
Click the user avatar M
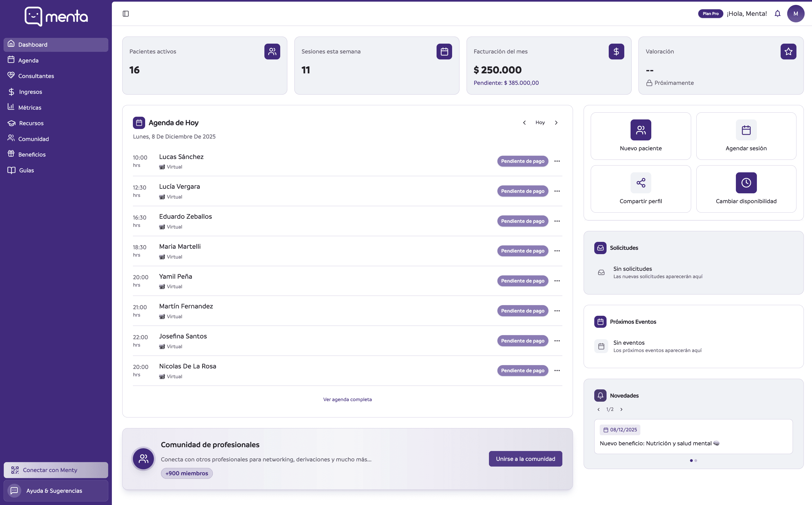pyautogui.click(x=796, y=14)
